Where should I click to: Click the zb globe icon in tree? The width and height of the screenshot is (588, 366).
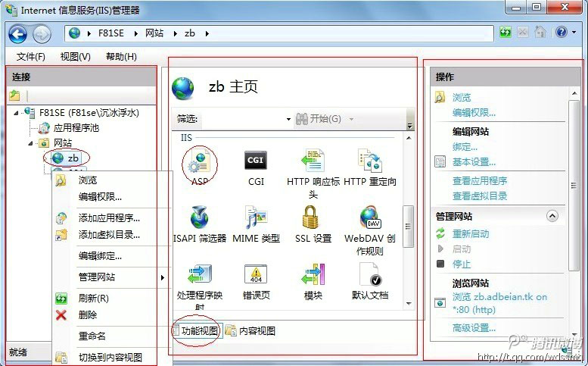pyautogui.click(x=58, y=158)
